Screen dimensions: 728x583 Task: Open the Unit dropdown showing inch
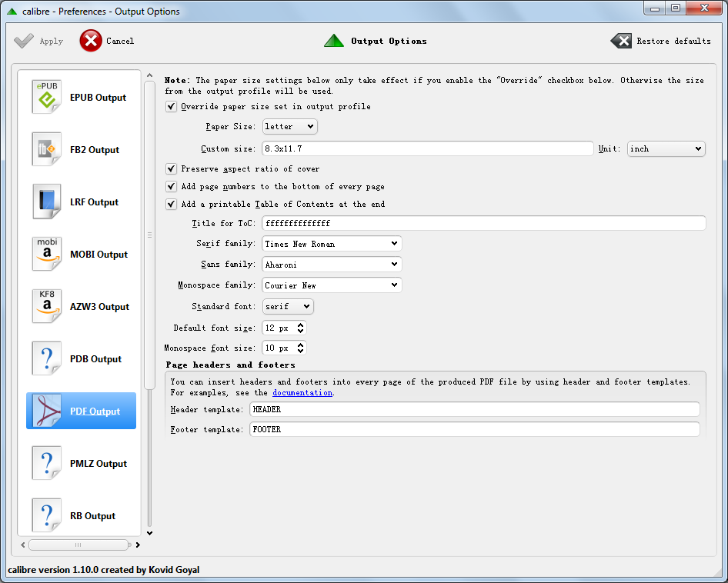666,148
